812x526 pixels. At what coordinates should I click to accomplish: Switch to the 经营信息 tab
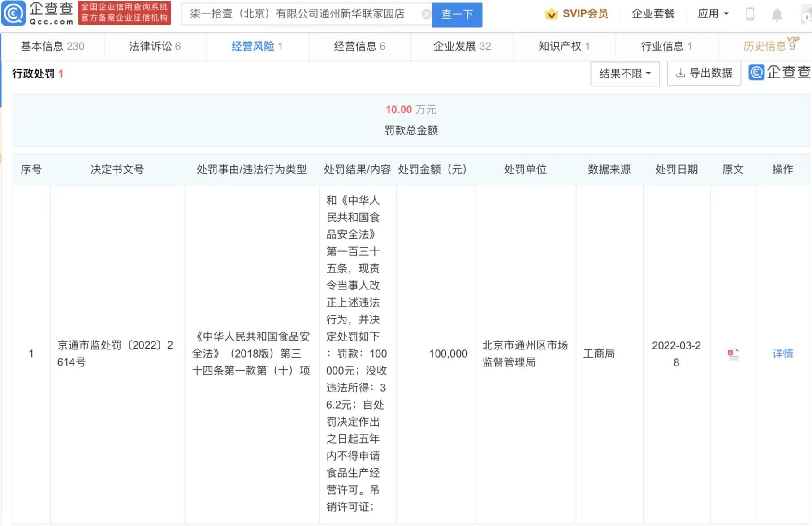click(359, 46)
